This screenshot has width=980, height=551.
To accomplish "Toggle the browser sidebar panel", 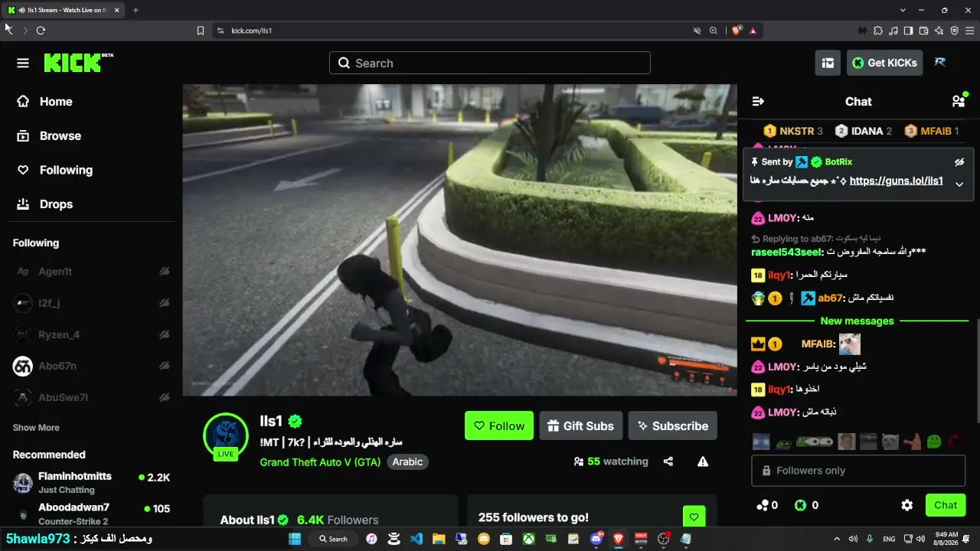I will [x=909, y=31].
